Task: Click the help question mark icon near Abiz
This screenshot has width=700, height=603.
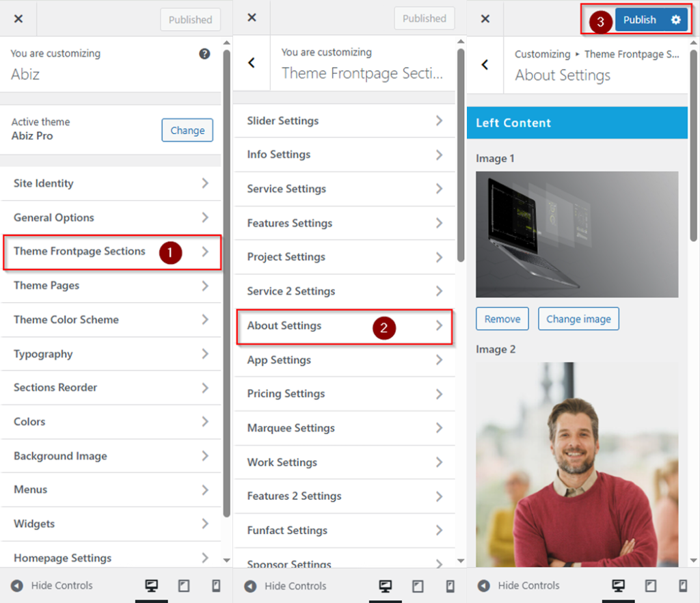Action: tap(204, 54)
